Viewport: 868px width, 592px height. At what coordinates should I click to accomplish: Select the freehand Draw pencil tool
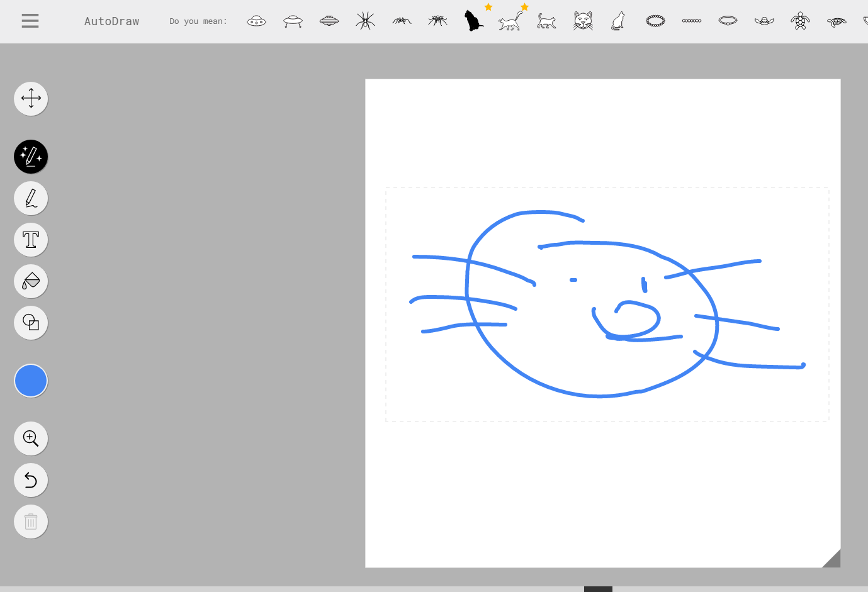pyautogui.click(x=31, y=198)
